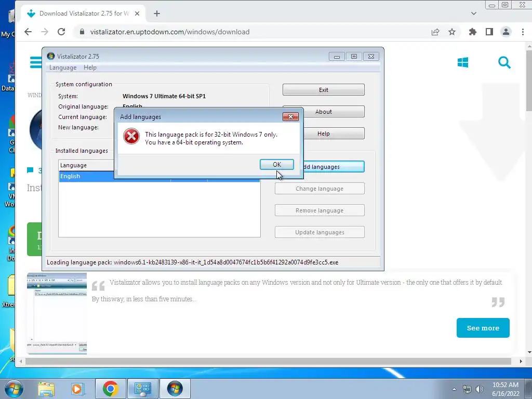Reload the Uptodown page

(61, 32)
